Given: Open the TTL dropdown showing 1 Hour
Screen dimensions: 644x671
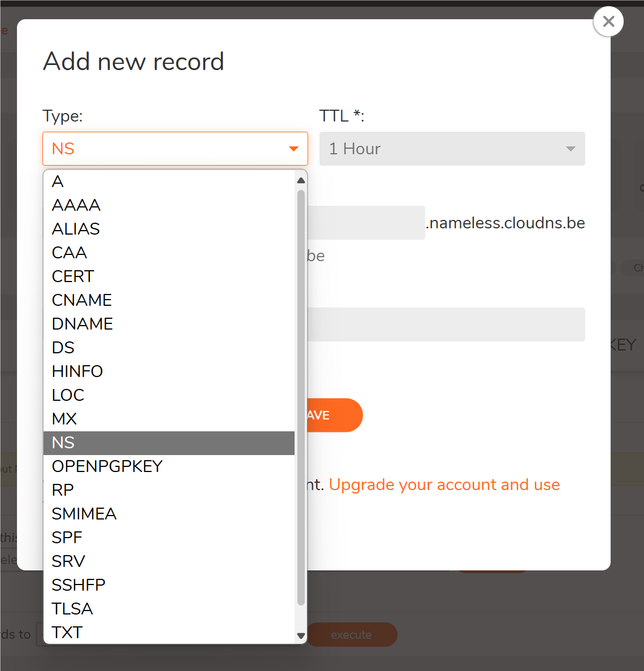Looking at the screenshot, I should click(452, 149).
